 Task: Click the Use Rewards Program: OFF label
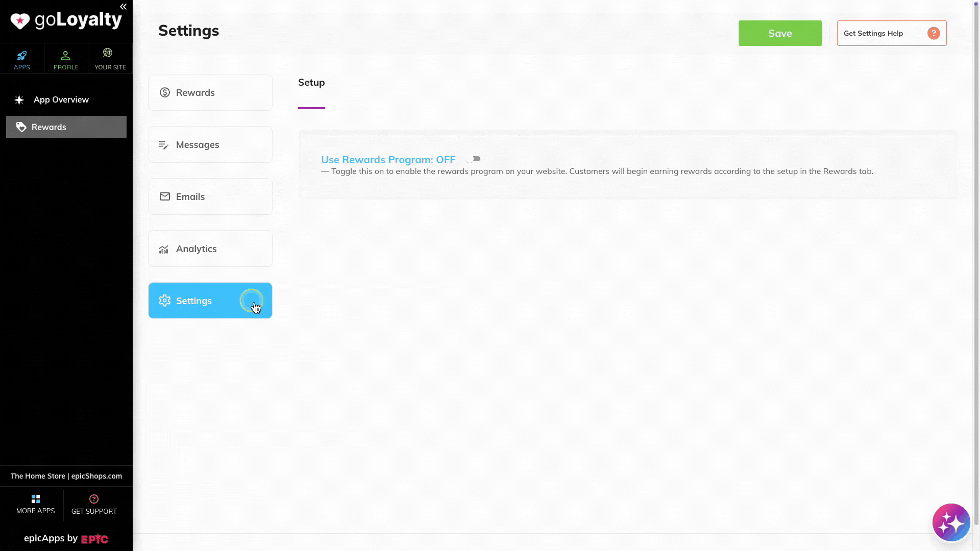click(388, 160)
